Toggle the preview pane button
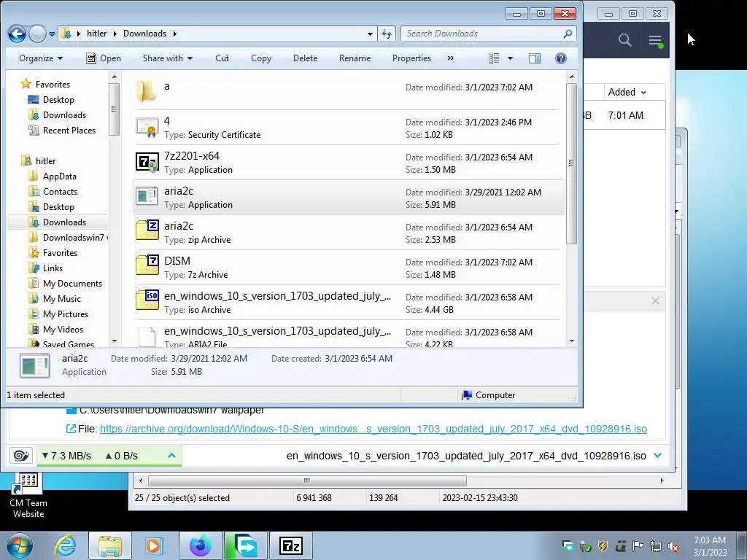 point(535,58)
